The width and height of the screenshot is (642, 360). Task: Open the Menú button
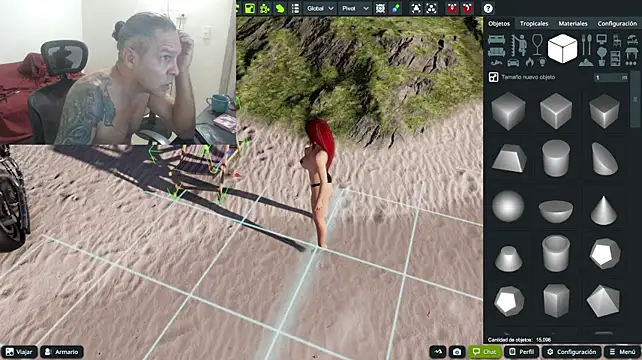click(622, 352)
